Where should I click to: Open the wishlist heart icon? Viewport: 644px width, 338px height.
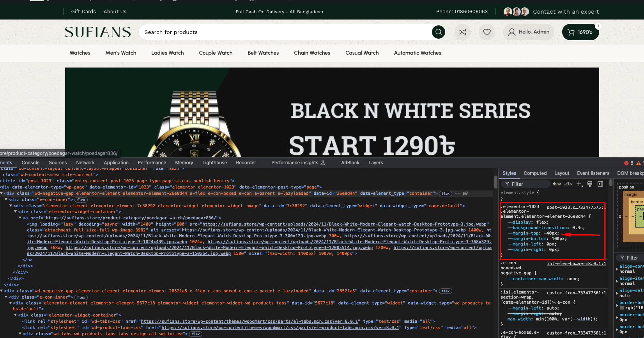tap(487, 32)
